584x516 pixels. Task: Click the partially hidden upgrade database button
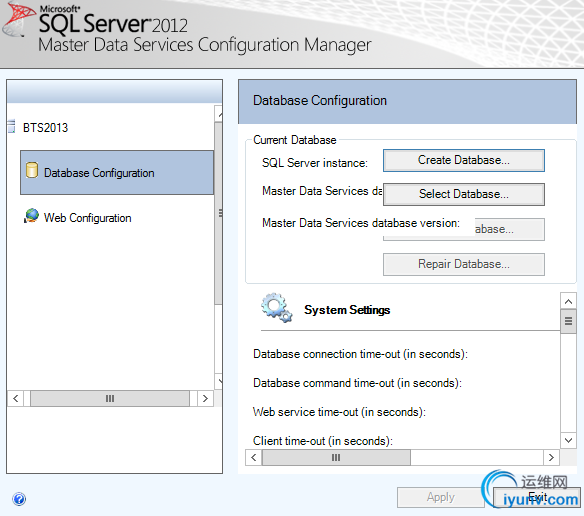pyautogui.click(x=510, y=229)
